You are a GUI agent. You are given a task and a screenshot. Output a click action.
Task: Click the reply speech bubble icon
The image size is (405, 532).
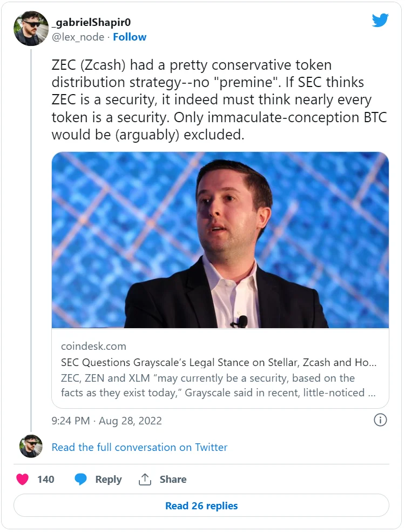pyautogui.click(x=80, y=479)
